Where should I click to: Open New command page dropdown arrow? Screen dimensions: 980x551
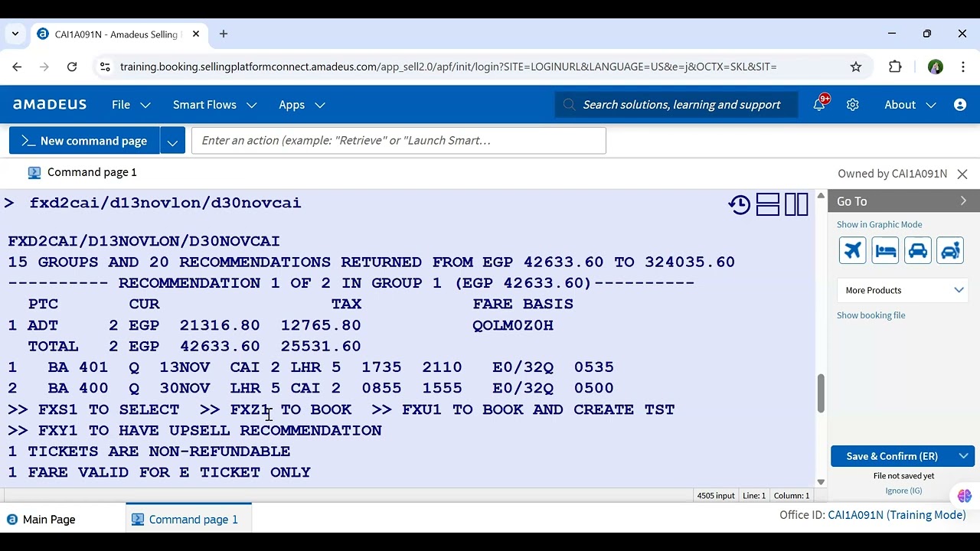tap(172, 141)
